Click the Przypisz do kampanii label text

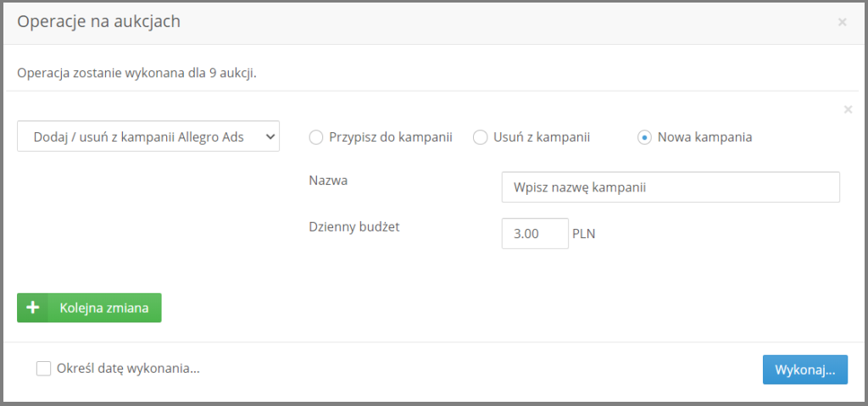[x=391, y=137]
